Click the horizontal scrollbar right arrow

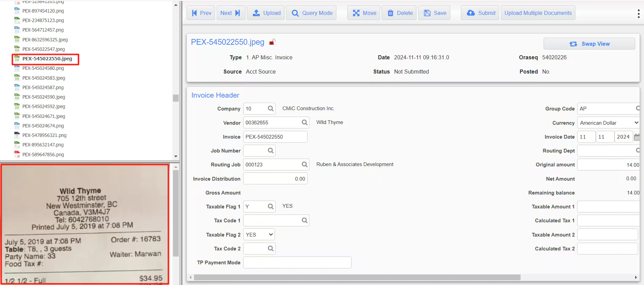click(x=636, y=278)
